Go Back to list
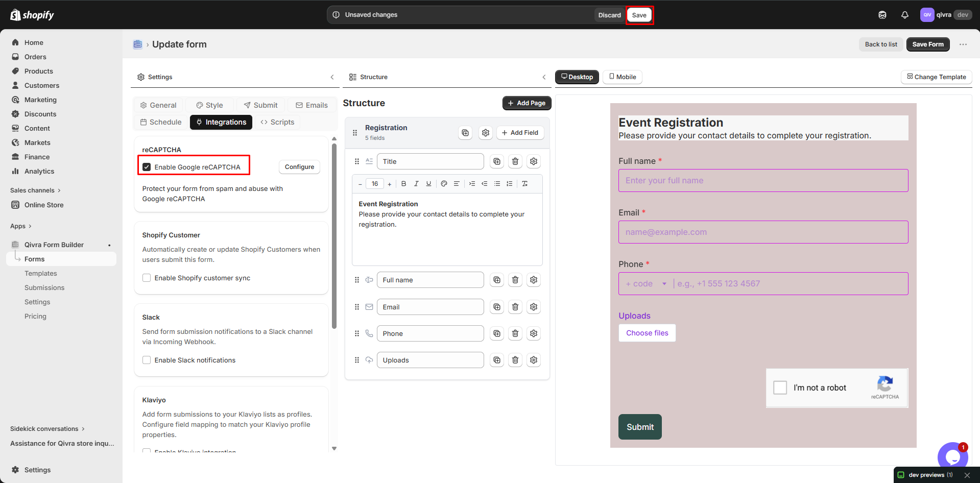980x483 pixels. (881, 44)
